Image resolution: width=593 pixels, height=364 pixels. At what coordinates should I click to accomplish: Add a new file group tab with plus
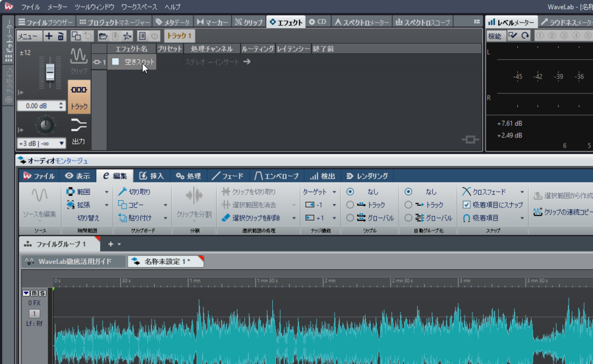[111, 244]
